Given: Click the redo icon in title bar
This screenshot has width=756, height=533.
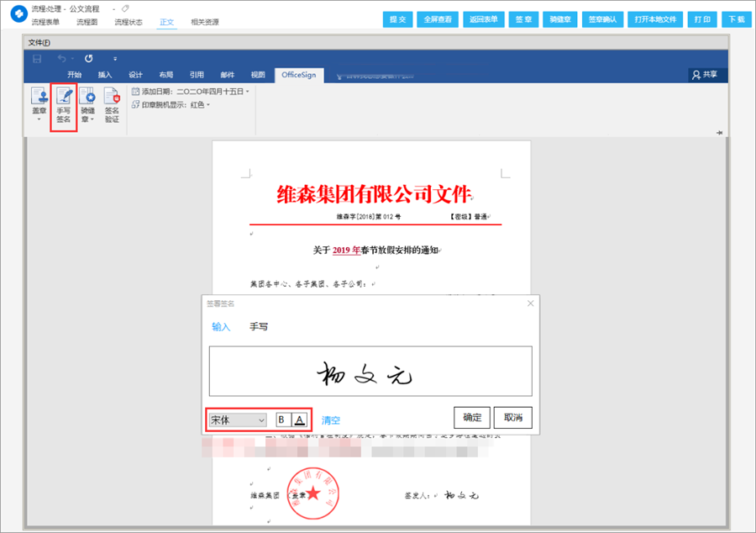Looking at the screenshot, I should [x=89, y=59].
